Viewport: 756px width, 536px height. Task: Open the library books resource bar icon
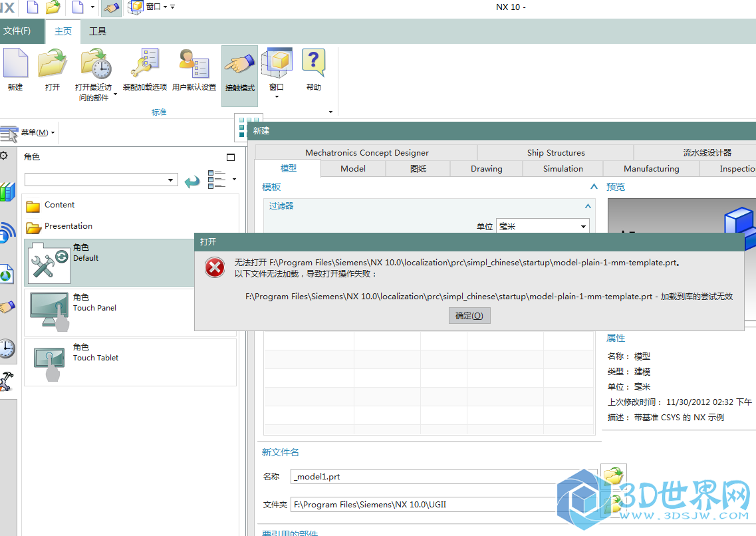[x=7, y=192]
